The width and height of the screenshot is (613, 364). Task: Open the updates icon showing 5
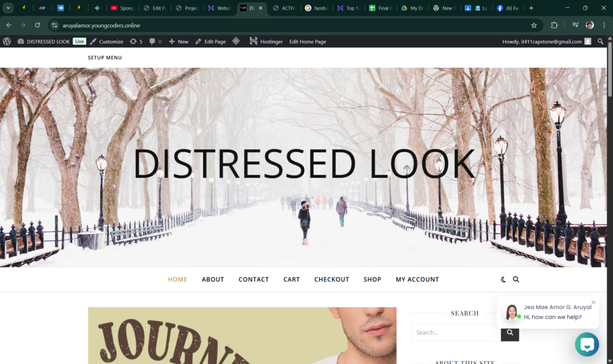tap(136, 41)
